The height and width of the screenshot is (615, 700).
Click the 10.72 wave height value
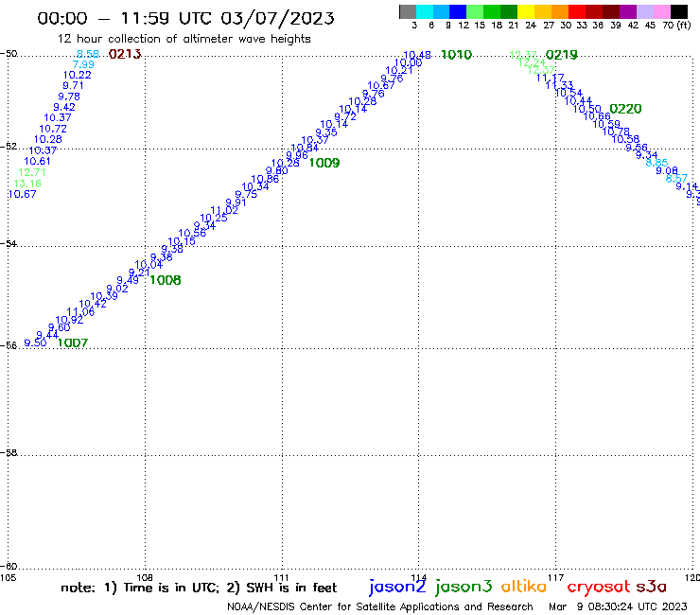53,129
